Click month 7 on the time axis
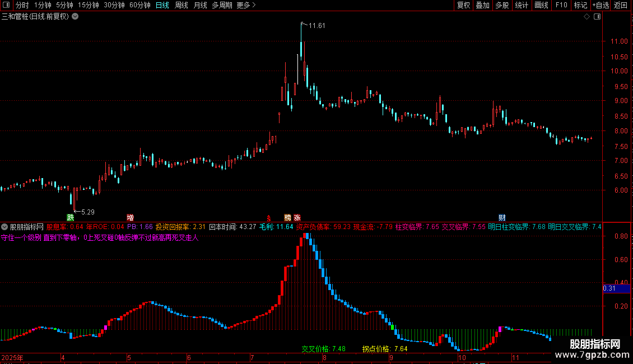This screenshot has height=364, width=633. pos(252,357)
